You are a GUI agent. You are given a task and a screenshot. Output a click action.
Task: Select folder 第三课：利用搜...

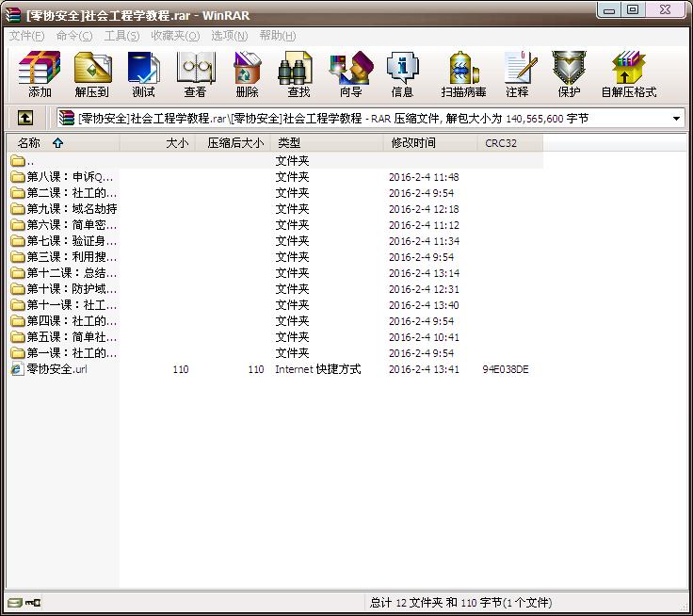pos(62,257)
